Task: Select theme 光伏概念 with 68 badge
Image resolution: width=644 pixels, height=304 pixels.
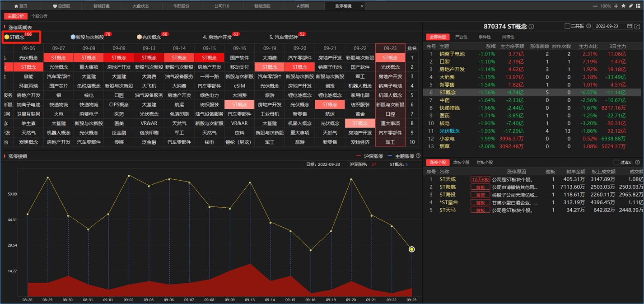Action: [x=152, y=37]
